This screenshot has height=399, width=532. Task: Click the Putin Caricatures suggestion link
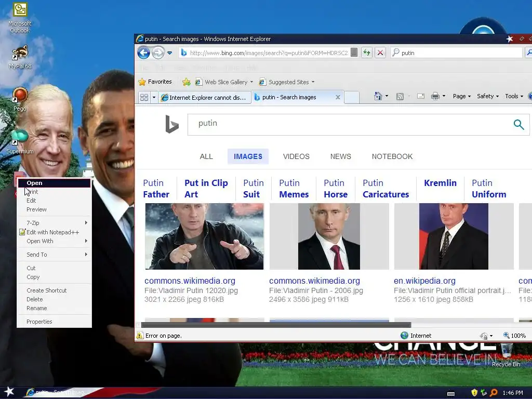(x=386, y=189)
